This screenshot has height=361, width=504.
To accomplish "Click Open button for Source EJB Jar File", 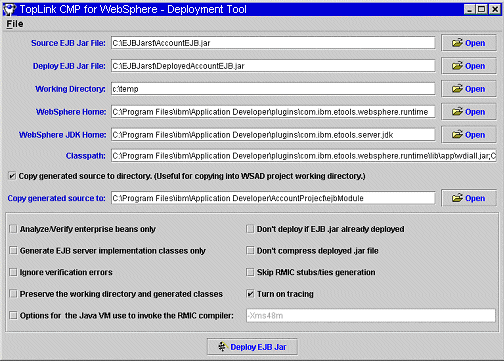I will point(469,43).
